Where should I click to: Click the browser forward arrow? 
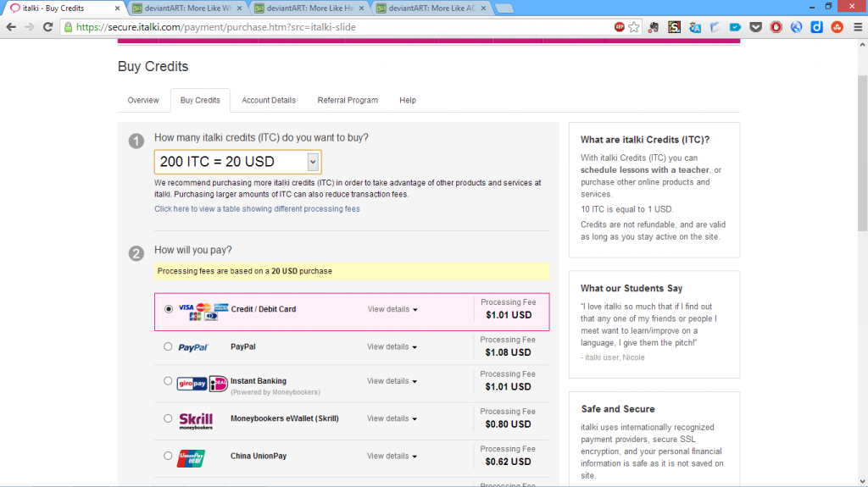tap(30, 27)
